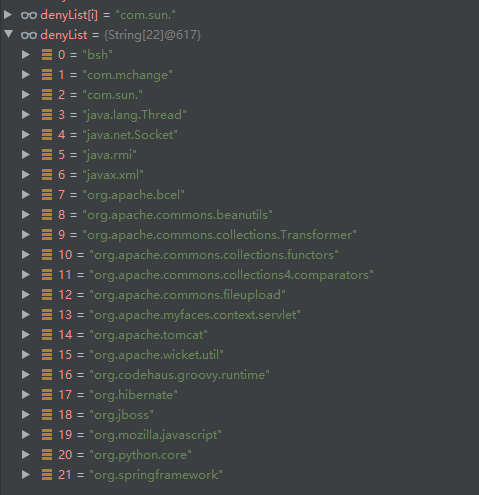This screenshot has width=479, height=495.
Task: Click the element icon beside index 17 org.hibernate
Action: (47, 395)
